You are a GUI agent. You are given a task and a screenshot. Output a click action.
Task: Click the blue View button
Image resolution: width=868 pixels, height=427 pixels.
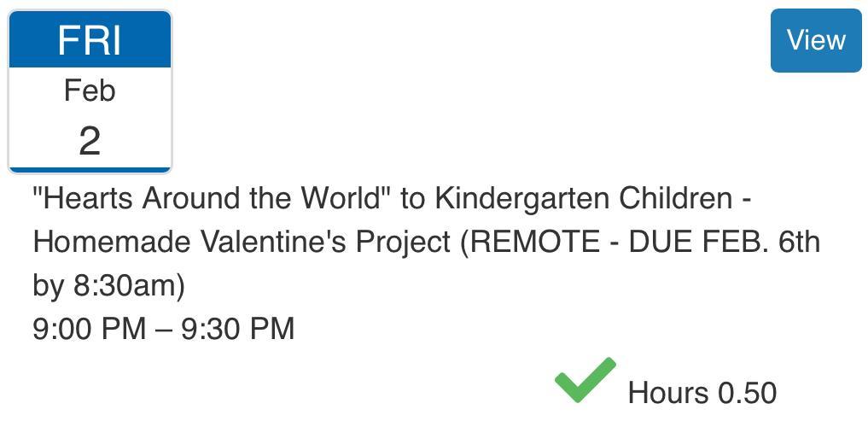coord(815,40)
